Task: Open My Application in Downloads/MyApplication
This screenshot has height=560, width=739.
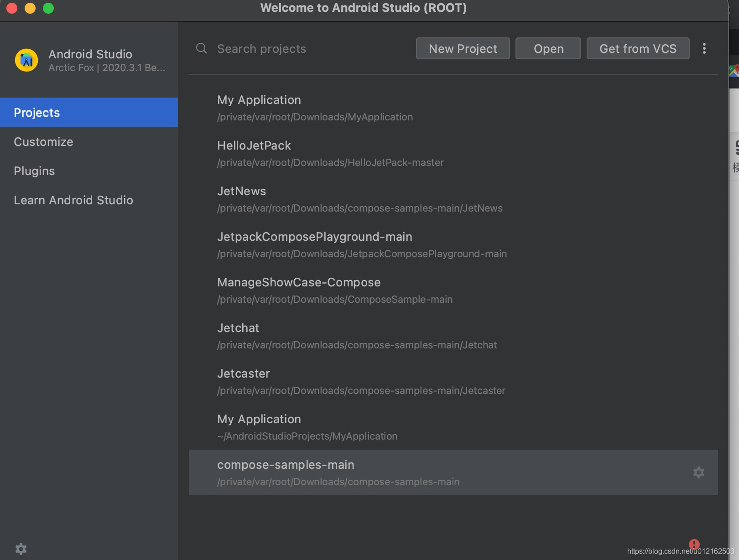Action: click(453, 108)
